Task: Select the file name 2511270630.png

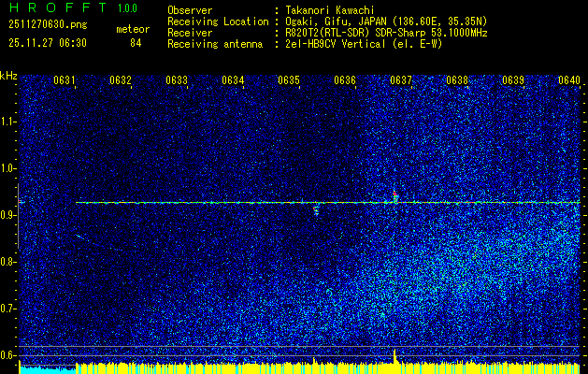Action: 48,25
